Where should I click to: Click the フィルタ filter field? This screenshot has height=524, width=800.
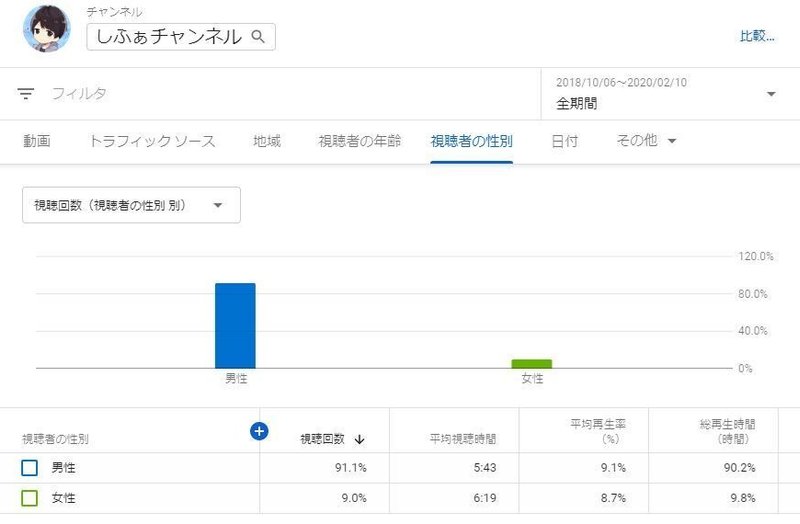point(79,93)
